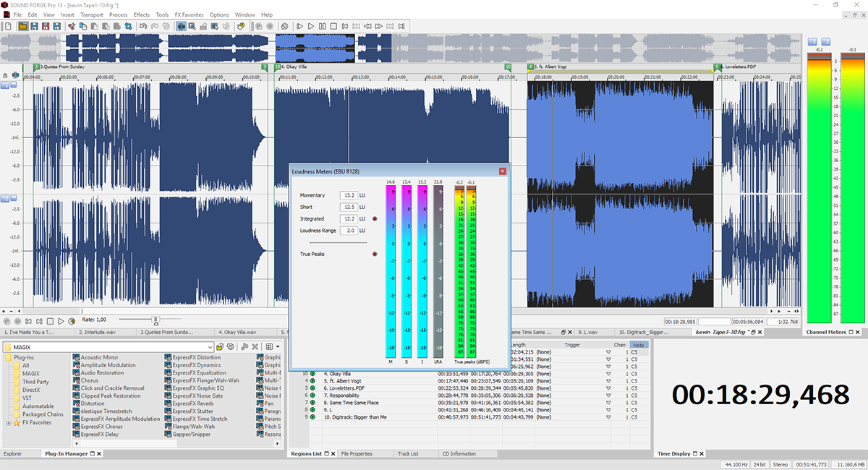Open Trigger dropdown for '6. Loveletters.PDF' region
Image resolution: width=868 pixels, height=470 pixels.
coord(609,388)
